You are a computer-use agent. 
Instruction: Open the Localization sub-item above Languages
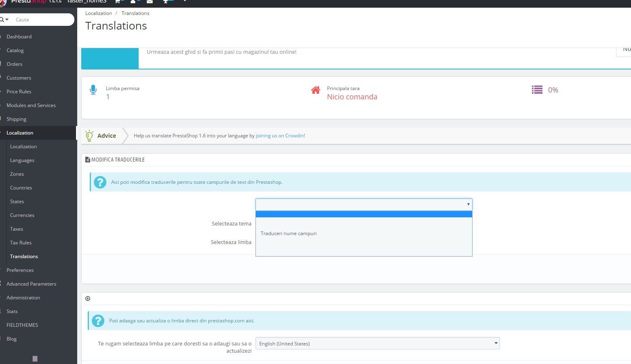pos(23,147)
